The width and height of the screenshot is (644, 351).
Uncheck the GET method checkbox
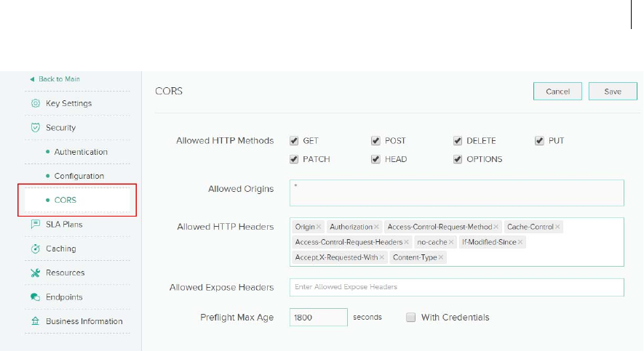(294, 141)
